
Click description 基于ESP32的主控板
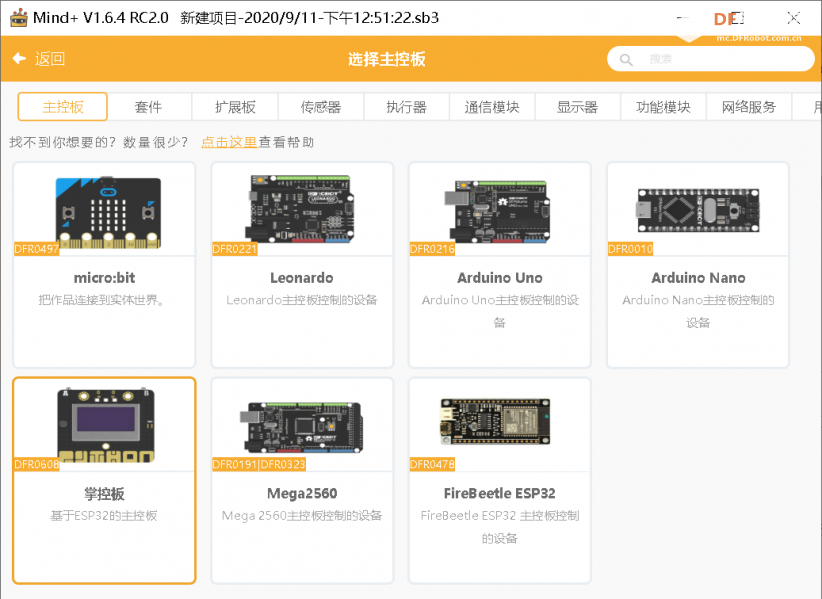point(104,516)
